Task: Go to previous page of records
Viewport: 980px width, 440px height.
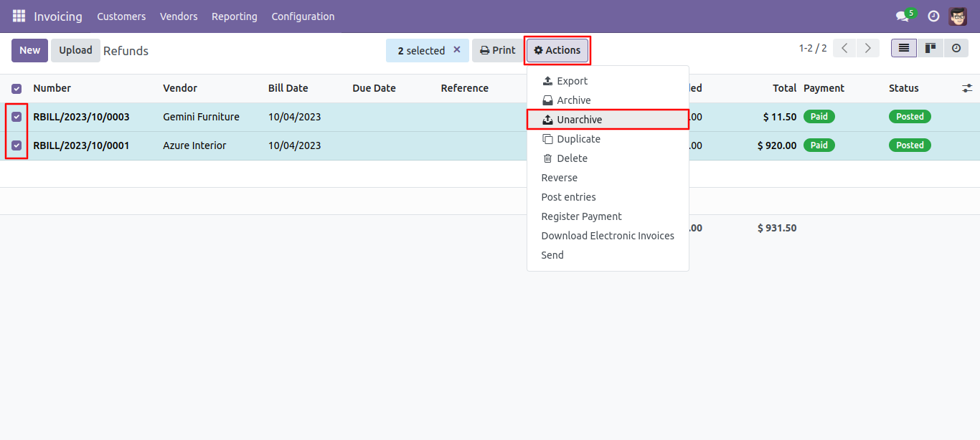Action: [845, 48]
